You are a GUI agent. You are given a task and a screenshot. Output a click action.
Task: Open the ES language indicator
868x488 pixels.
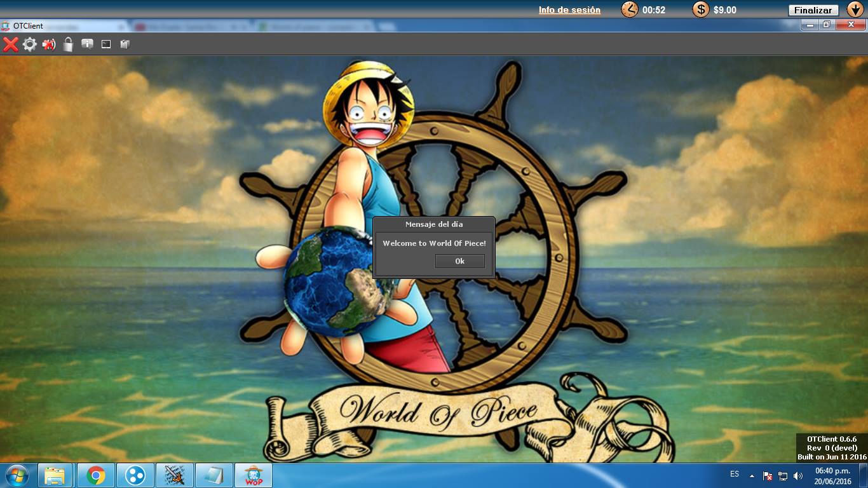pyautogui.click(x=735, y=474)
